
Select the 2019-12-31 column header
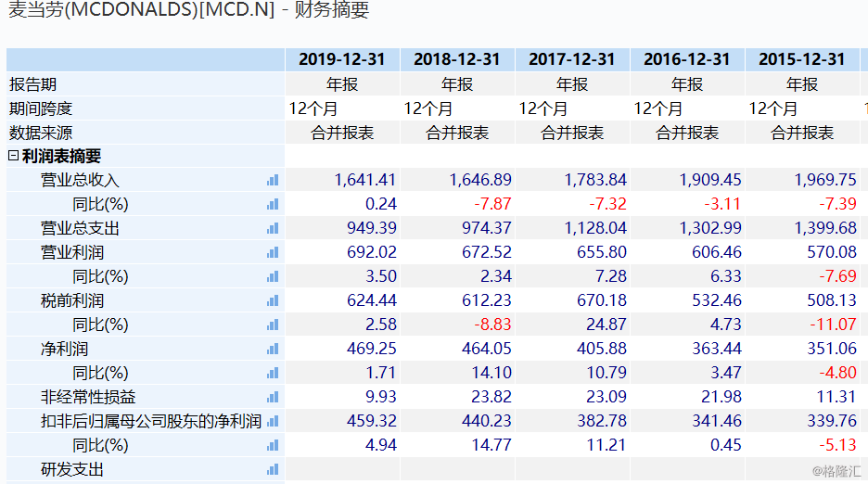341,59
